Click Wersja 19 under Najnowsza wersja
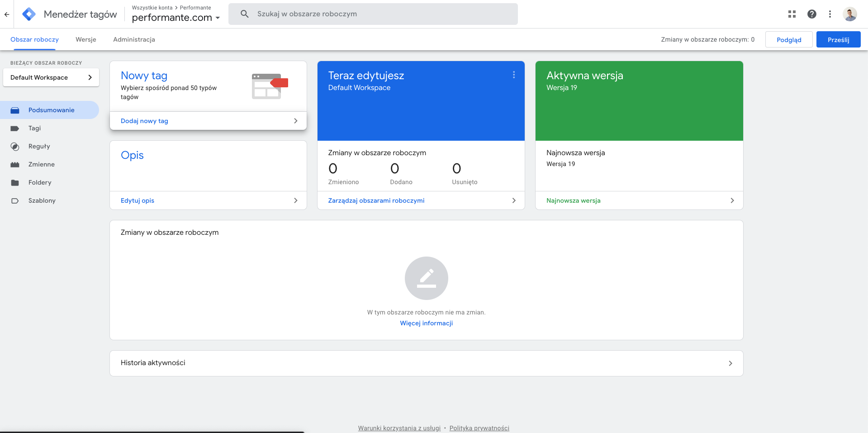868x433 pixels. (561, 164)
